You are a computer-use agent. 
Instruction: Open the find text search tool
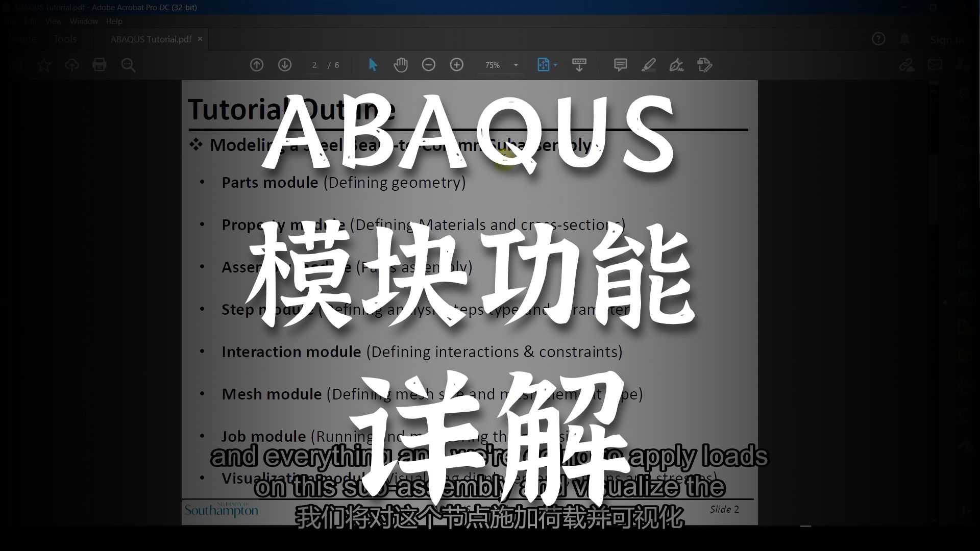(x=128, y=65)
